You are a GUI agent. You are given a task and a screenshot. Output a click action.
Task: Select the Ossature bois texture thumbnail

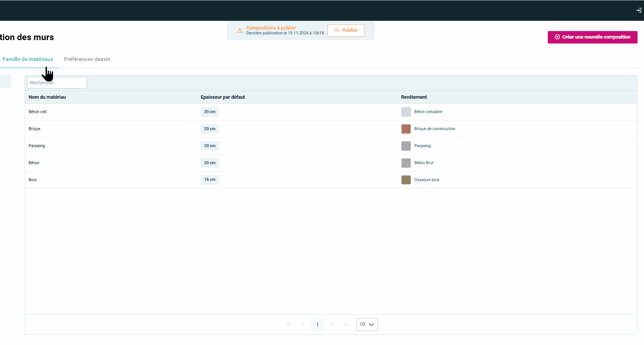tap(406, 180)
